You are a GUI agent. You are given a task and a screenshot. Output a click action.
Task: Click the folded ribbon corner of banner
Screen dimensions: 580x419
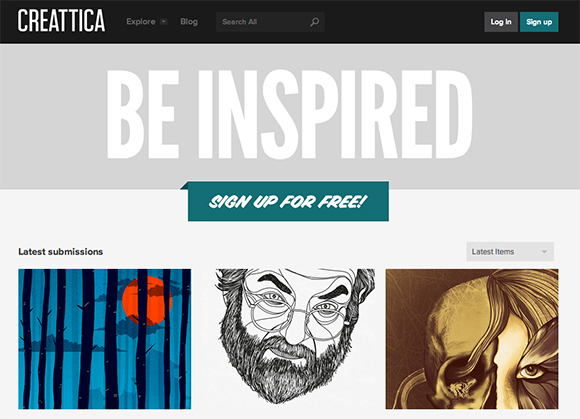[x=184, y=185]
